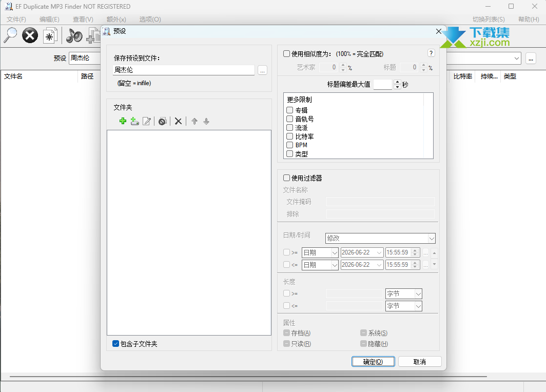The height and width of the screenshot is (392, 546).
Task: Enable the 使用相似度为 checkbox
Action: click(x=286, y=53)
